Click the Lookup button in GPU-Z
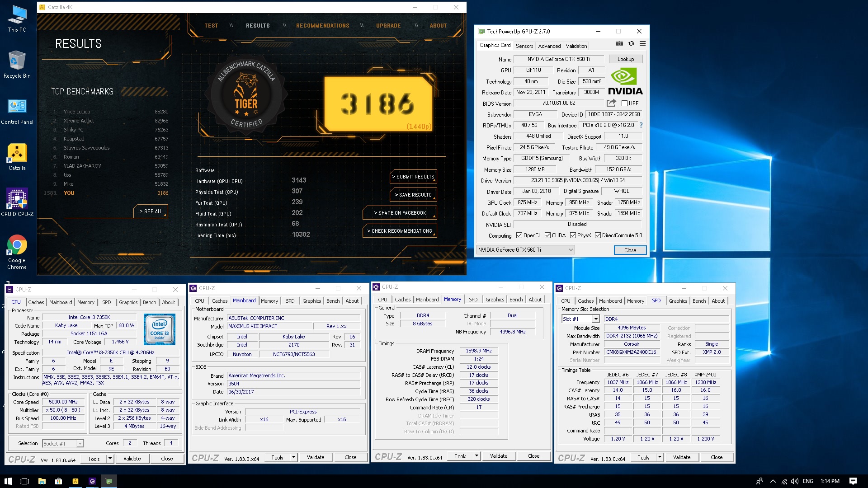The image size is (868, 488). pos(625,59)
